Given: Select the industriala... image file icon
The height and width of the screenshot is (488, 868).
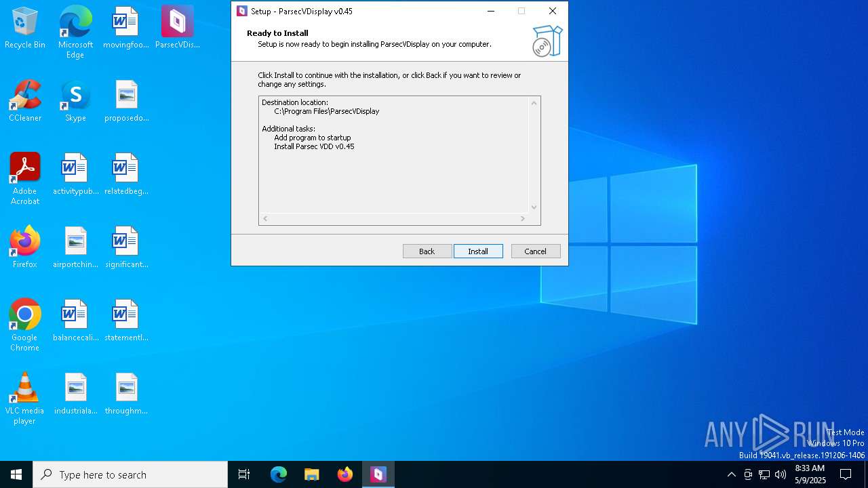Looking at the screenshot, I should click(x=75, y=394).
